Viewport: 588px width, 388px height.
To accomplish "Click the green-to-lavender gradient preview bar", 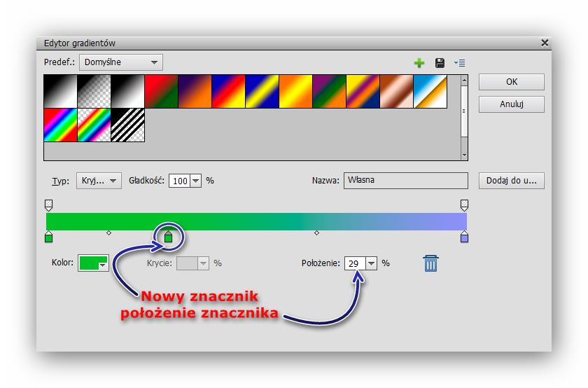I will [256, 221].
